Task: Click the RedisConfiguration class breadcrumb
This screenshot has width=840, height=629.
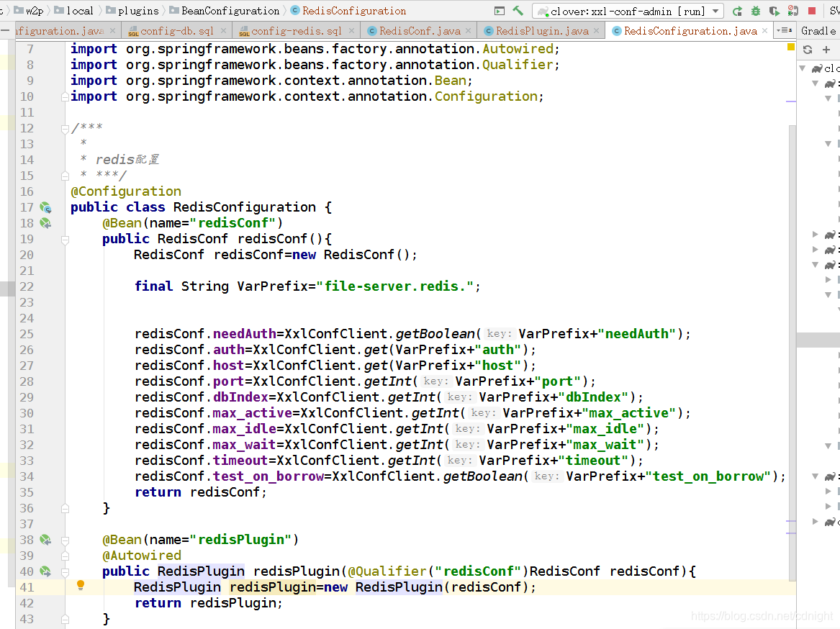Action: (x=348, y=11)
